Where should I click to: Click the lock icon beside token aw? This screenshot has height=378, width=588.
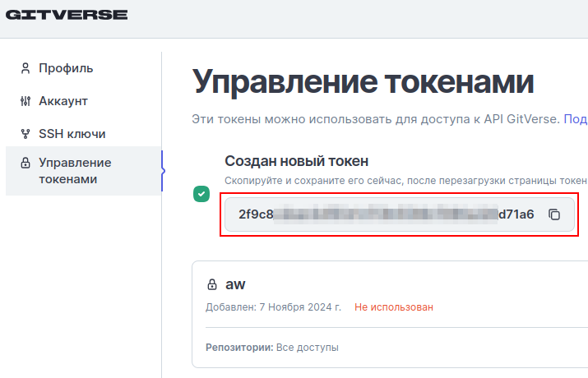click(x=212, y=284)
